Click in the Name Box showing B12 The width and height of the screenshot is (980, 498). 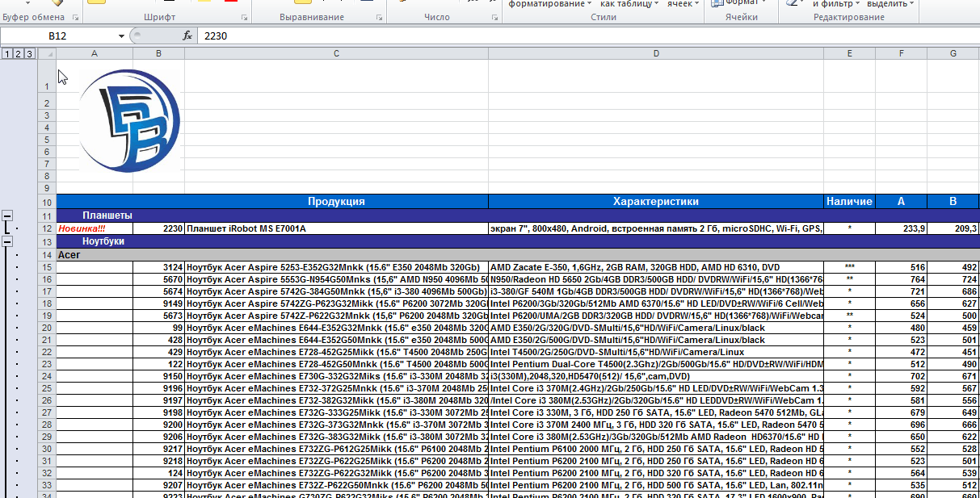click(x=58, y=36)
